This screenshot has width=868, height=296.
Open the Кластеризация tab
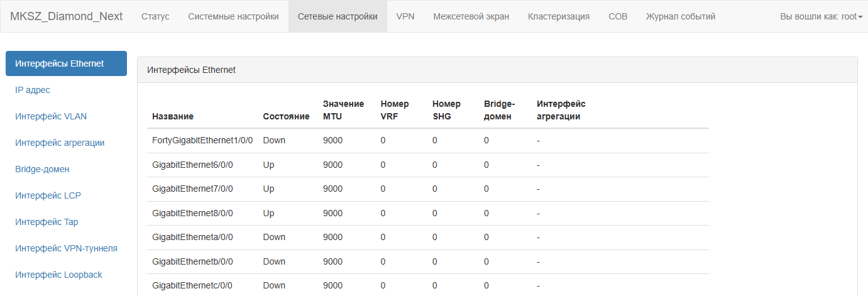click(559, 16)
